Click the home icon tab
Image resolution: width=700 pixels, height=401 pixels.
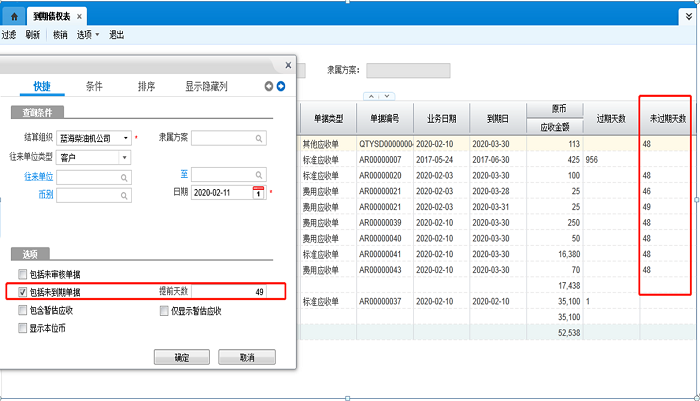point(14,16)
